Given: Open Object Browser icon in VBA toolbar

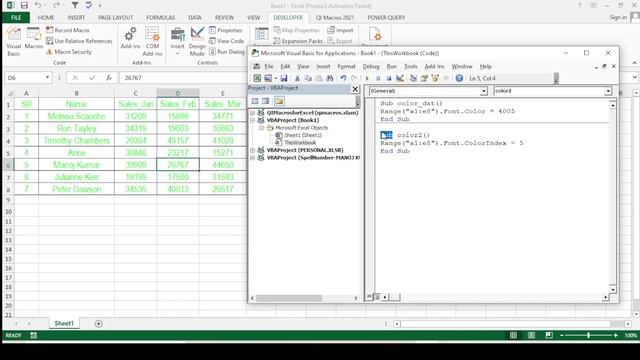Looking at the screenshot, I should click(x=435, y=78).
